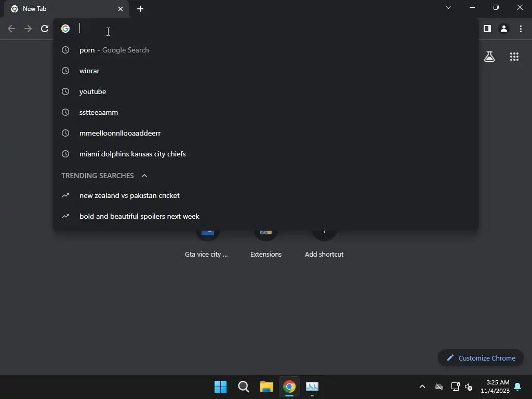This screenshot has width=532, height=399.
Task: Select the New Tab tab
Action: [66, 9]
